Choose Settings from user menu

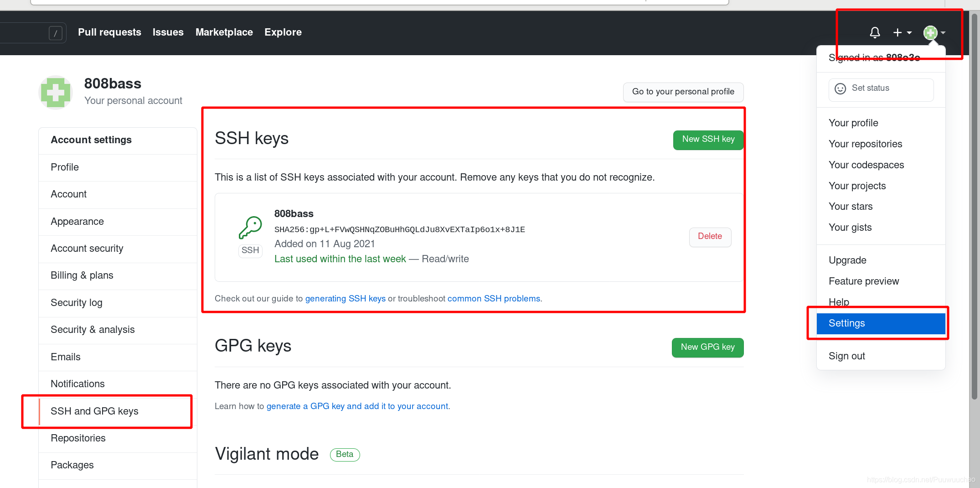tap(881, 323)
